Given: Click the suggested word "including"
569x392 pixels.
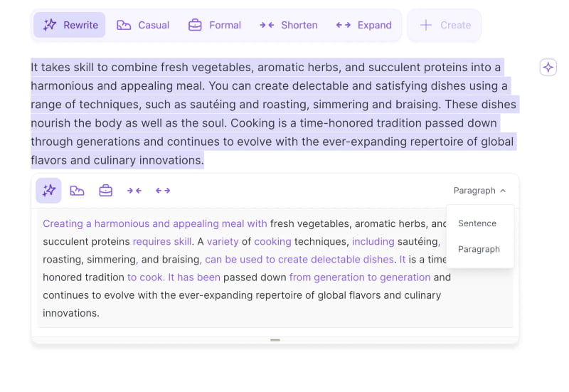Looking at the screenshot, I should point(373,241).
